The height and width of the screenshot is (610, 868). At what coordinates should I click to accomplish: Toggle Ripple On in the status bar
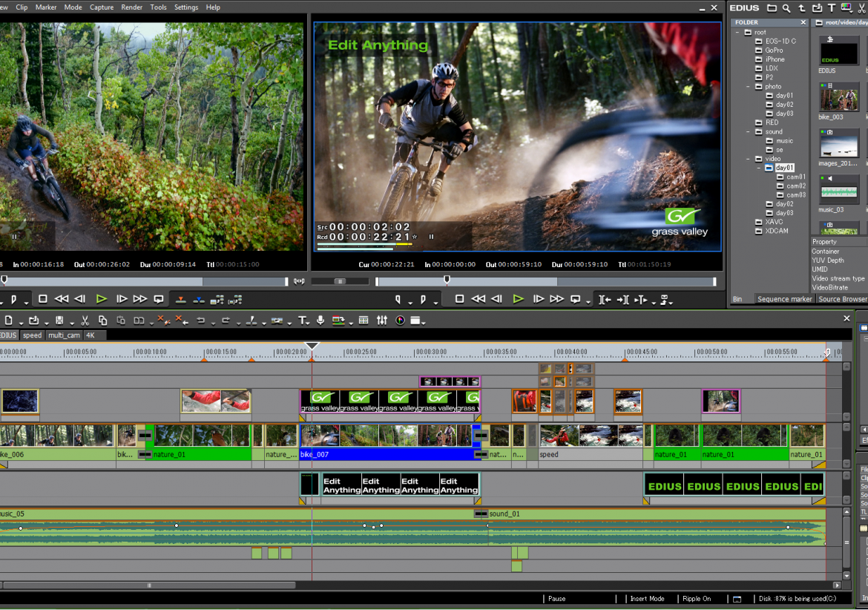click(x=697, y=598)
